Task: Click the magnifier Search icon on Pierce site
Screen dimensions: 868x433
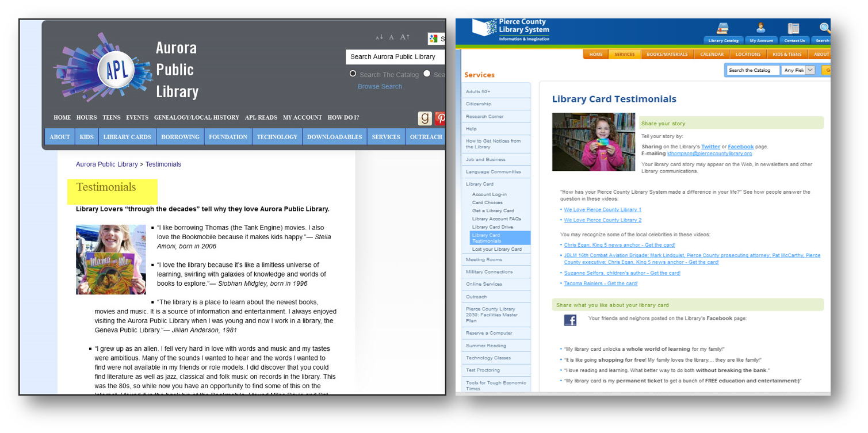Action: click(x=824, y=28)
